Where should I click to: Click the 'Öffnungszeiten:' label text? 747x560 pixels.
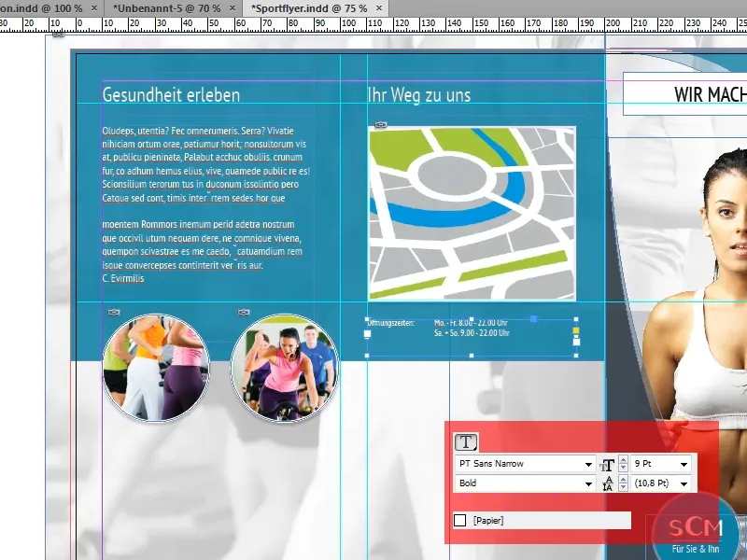[390, 323]
